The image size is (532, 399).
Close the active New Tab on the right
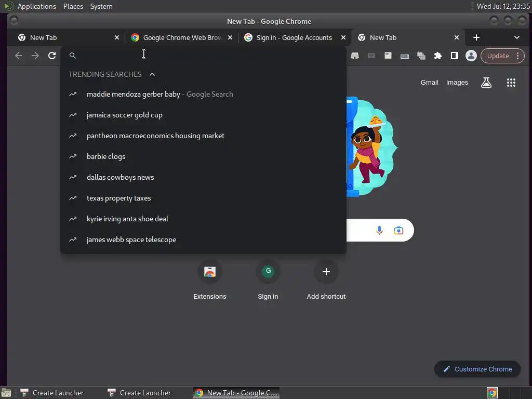coord(457,37)
